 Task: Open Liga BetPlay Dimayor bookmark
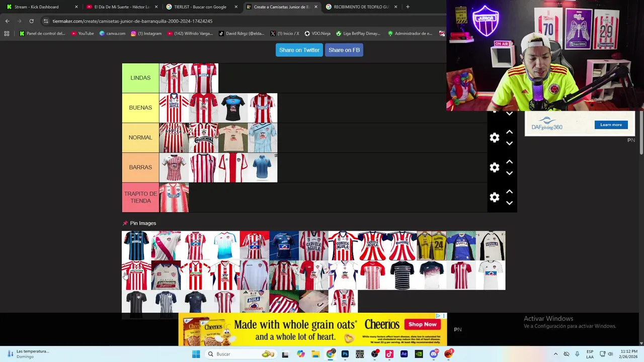pos(358,34)
